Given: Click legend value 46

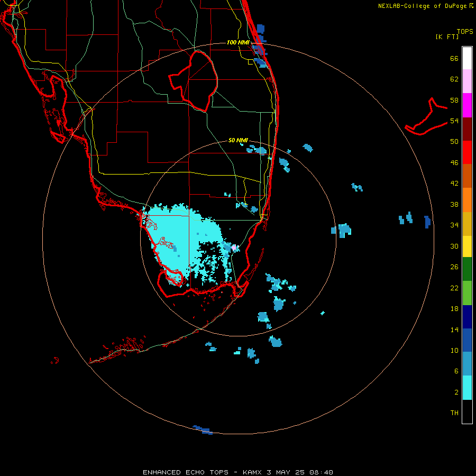Looking at the screenshot, I should tap(454, 163).
